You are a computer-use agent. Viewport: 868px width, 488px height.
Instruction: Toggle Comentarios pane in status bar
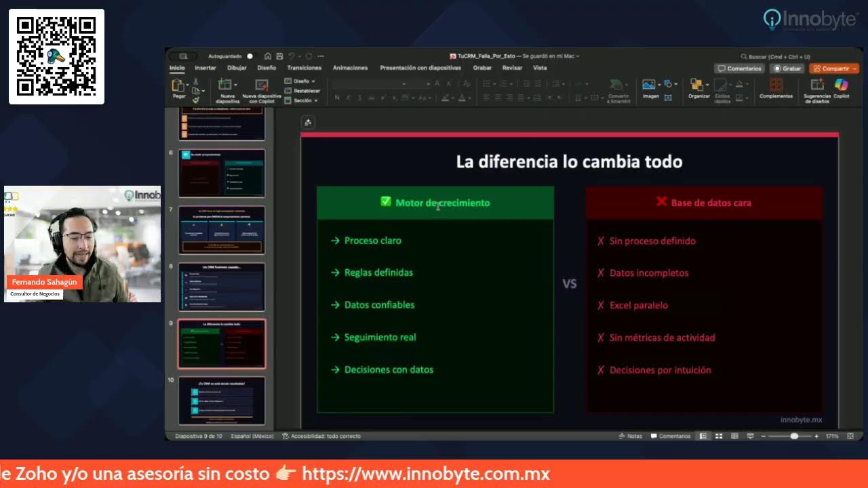pyautogui.click(x=671, y=436)
